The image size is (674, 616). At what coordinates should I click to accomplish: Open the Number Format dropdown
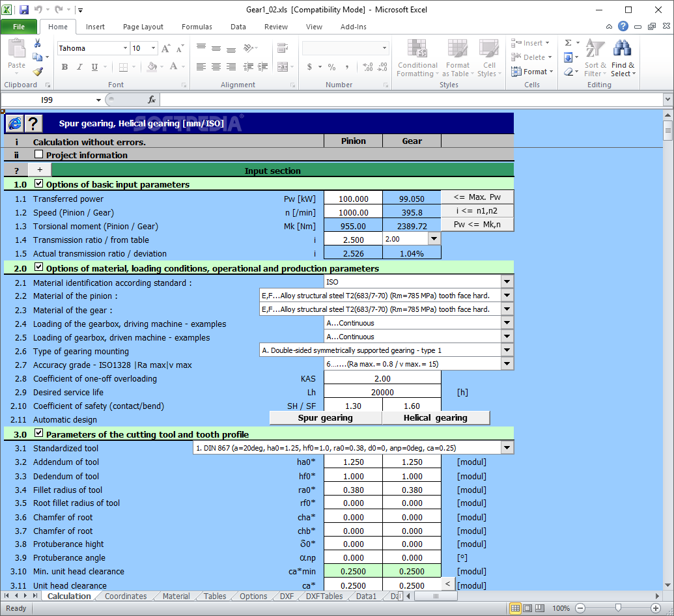click(x=384, y=48)
